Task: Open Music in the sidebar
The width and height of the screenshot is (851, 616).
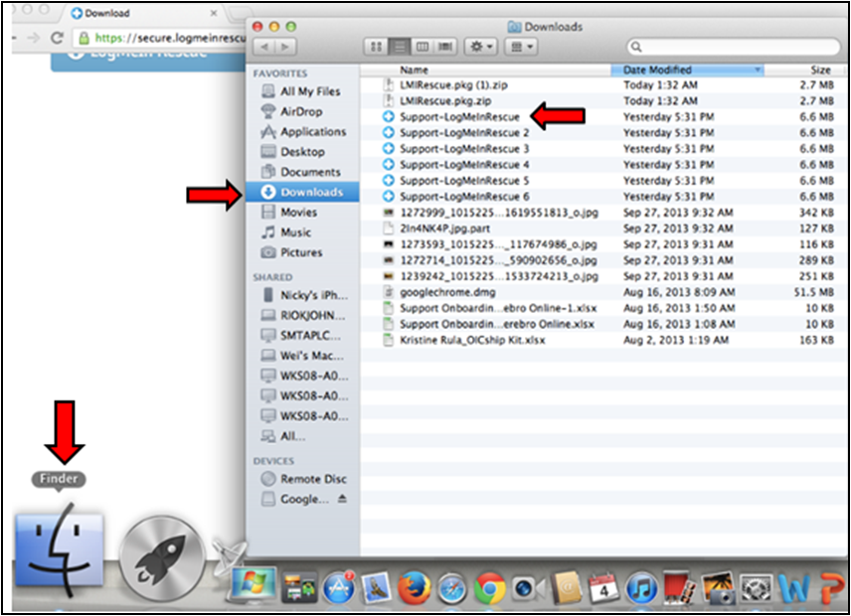Action: point(301,232)
